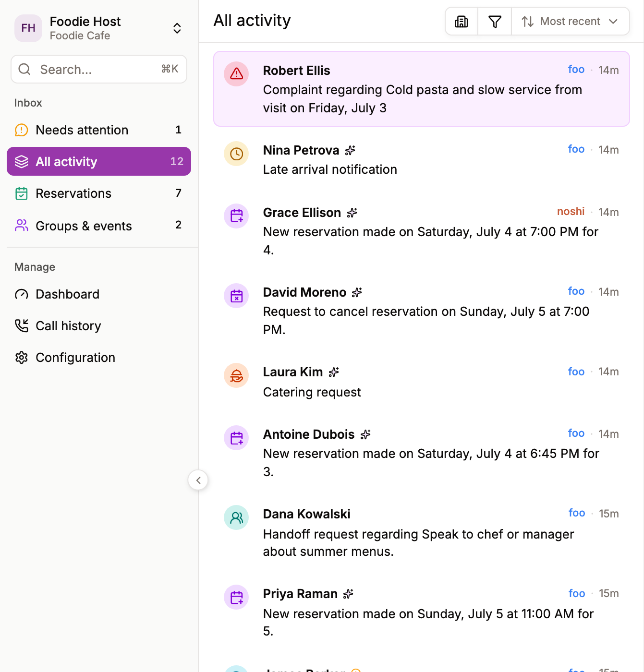Click the All activity layers icon
The width and height of the screenshot is (644, 672).
[x=22, y=162]
